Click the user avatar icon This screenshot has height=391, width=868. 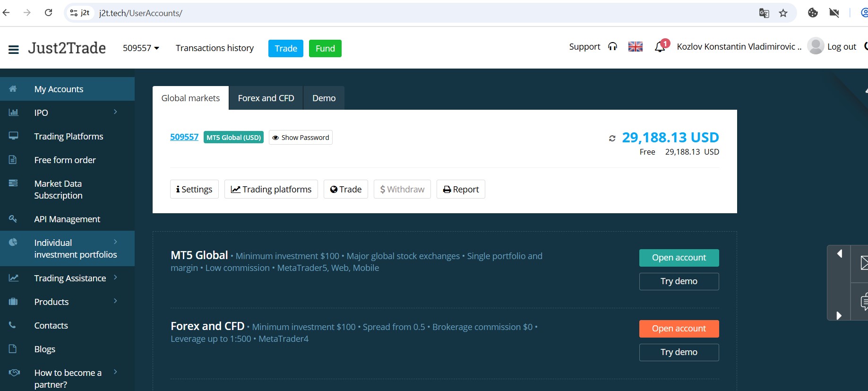(x=815, y=46)
